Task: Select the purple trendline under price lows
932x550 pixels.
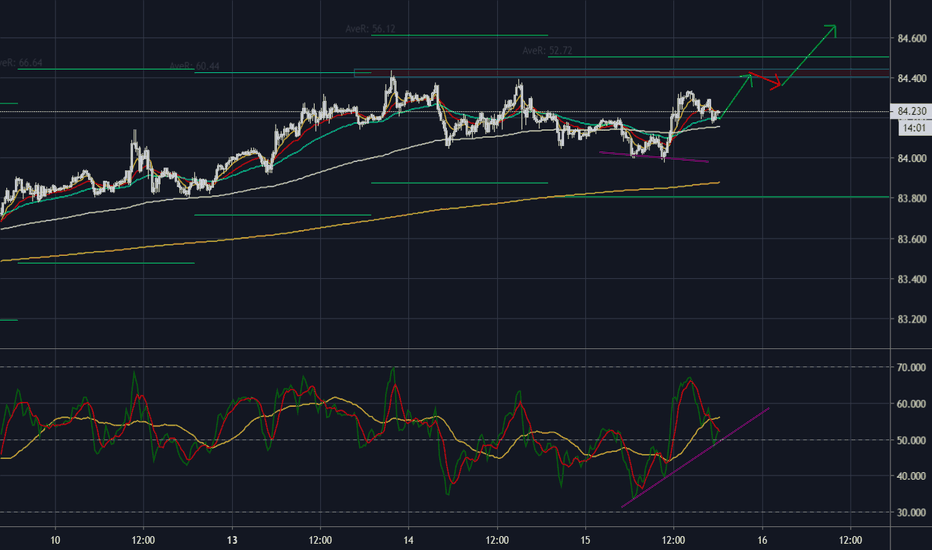Action: pyautogui.click(x=654, y=157)
